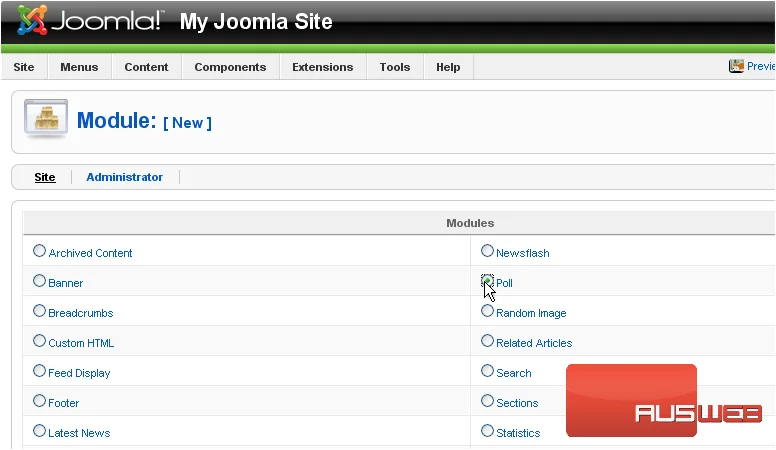
Task: Click the Footer module link
Action: point(64,403)
